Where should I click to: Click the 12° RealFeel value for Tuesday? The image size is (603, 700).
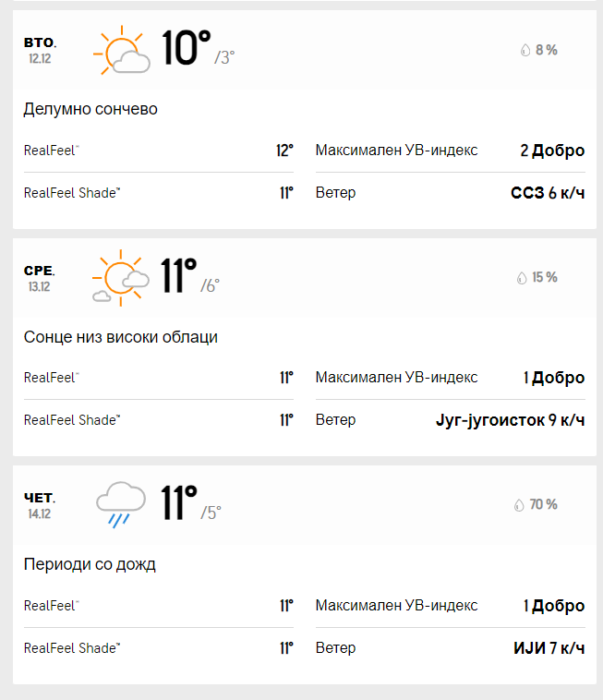[284, 151]
